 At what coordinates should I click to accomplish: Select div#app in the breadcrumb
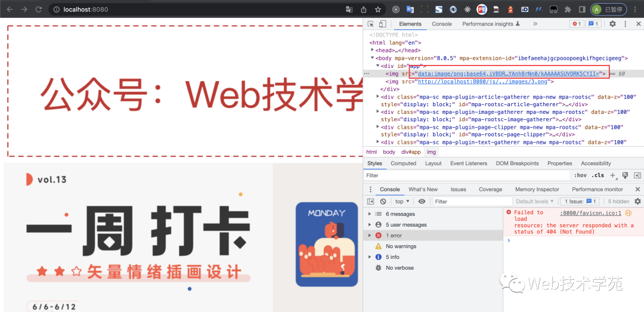coord(411,152)
